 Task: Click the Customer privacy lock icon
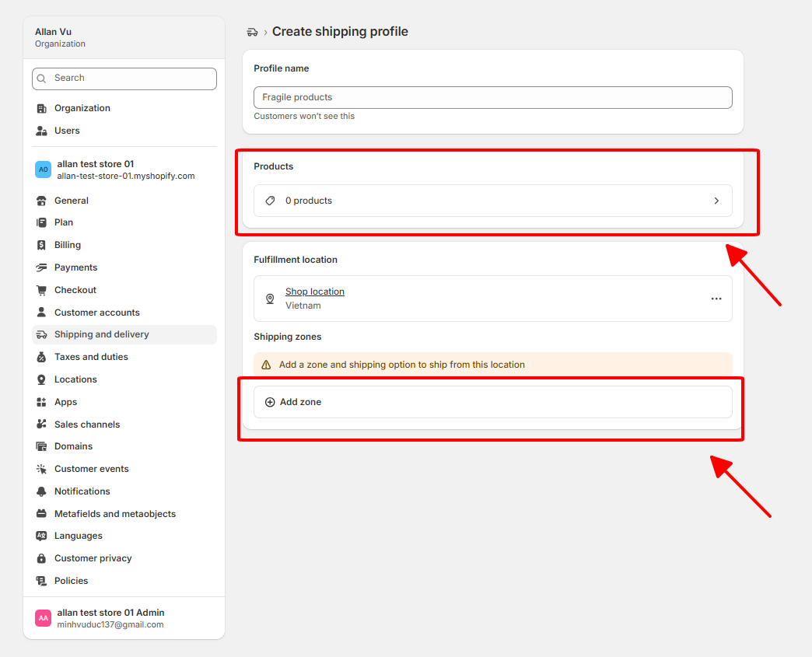[41, 558]
